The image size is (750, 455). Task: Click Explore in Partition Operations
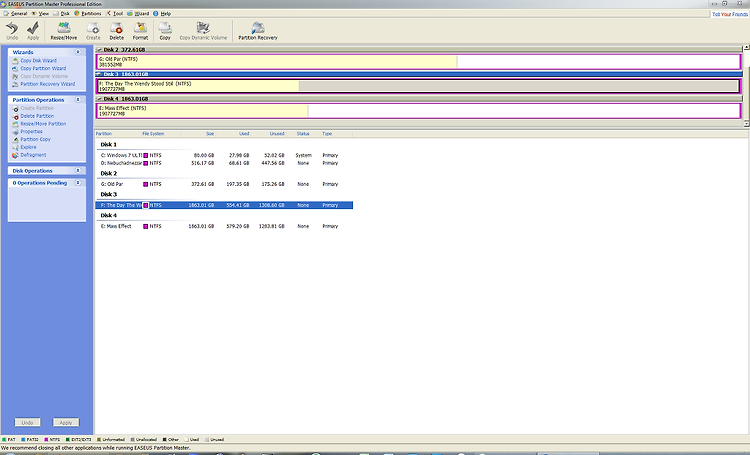click(28, 147)
